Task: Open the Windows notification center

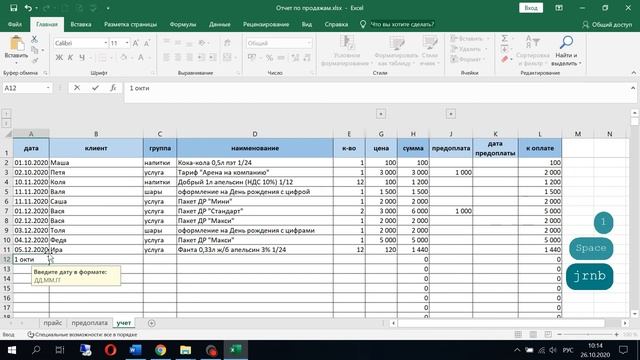Action: tap(623, 350)
